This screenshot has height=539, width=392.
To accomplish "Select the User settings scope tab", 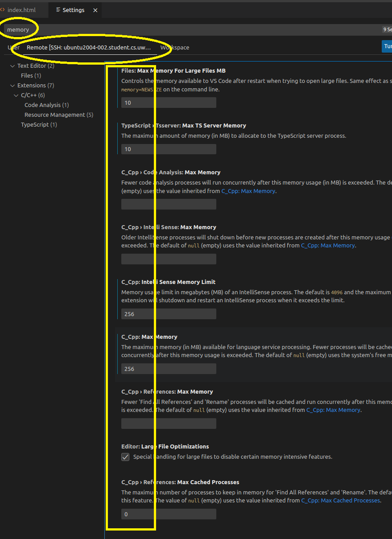I will [13, 47].
